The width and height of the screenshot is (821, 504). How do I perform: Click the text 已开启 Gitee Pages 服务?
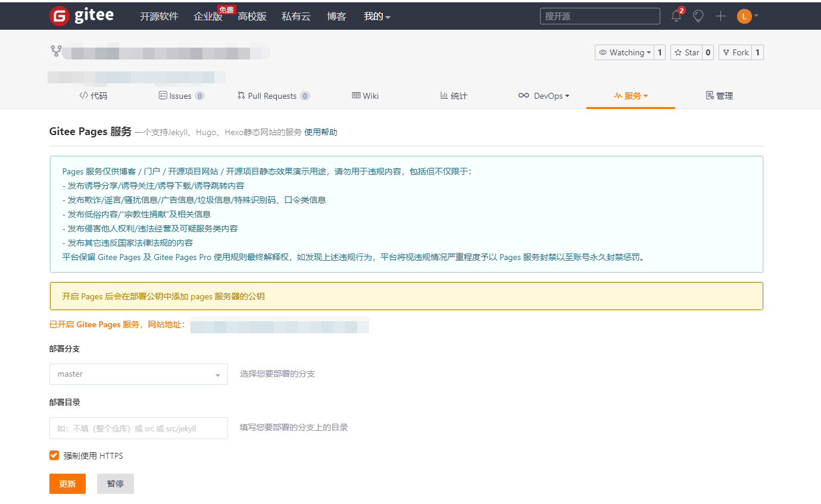[x=94, y=324]
